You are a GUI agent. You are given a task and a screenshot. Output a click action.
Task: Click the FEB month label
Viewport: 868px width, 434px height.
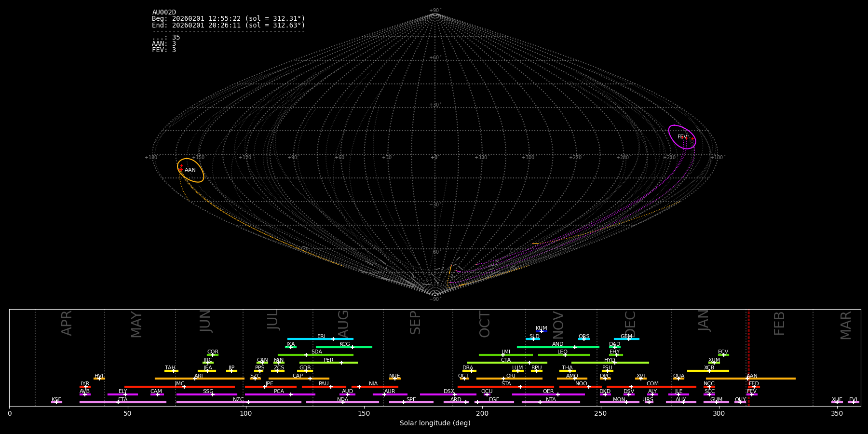click(x=779, y=323)
